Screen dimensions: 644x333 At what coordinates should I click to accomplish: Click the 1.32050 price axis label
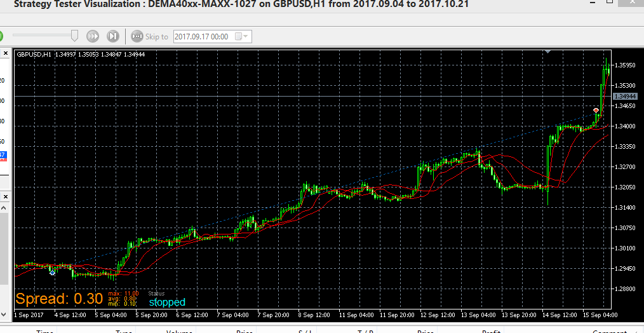pyautogui.click(x=625, y=187)
